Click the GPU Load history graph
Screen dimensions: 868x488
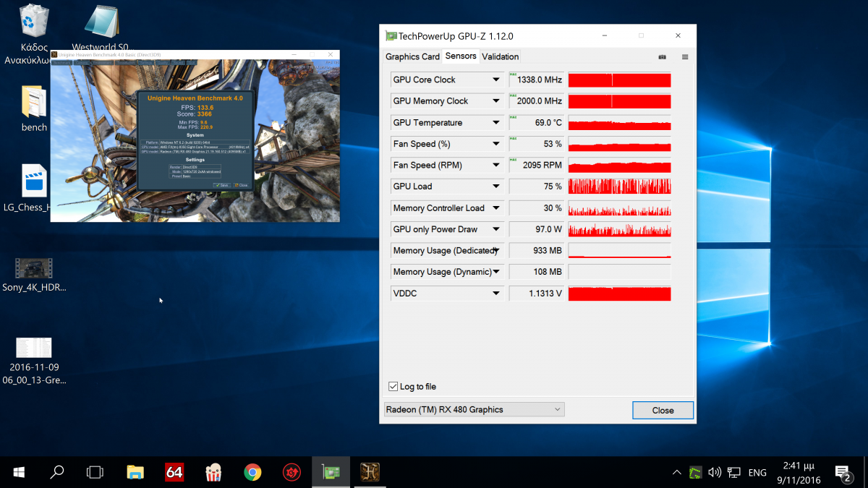619,187
